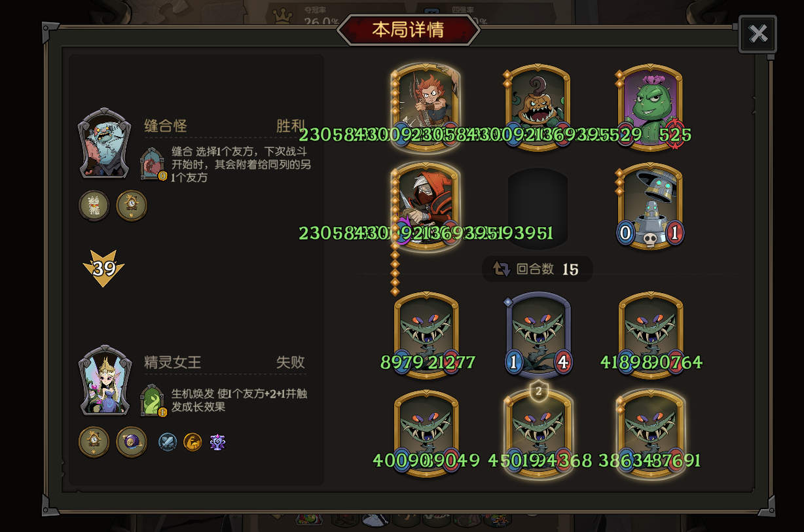Select the 生机焕发 hero skill icon
This screenshot has height=532, width=804.
click(153, 400)
